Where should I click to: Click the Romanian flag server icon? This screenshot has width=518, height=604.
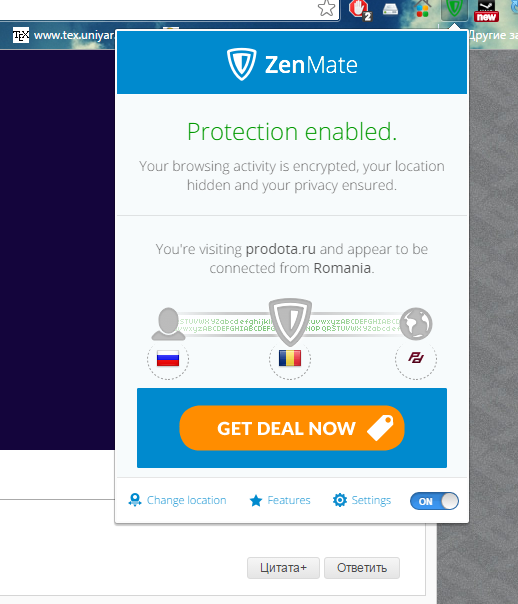tap(290, 359)
